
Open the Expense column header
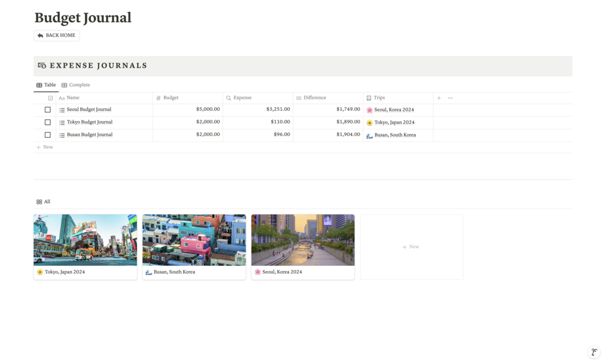258,98
